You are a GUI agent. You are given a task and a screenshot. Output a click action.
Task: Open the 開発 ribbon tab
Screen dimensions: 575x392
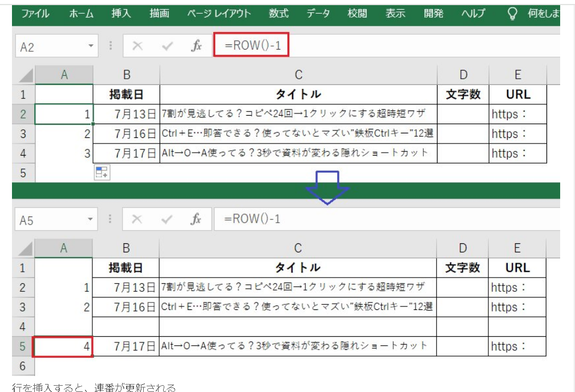click(434, 14)
